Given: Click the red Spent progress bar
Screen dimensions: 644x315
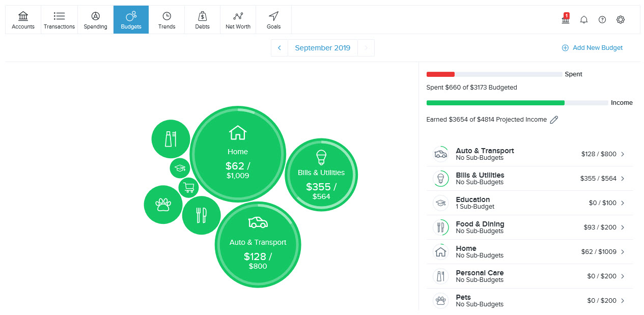Looking at the screenshot, I should point(440,74).
